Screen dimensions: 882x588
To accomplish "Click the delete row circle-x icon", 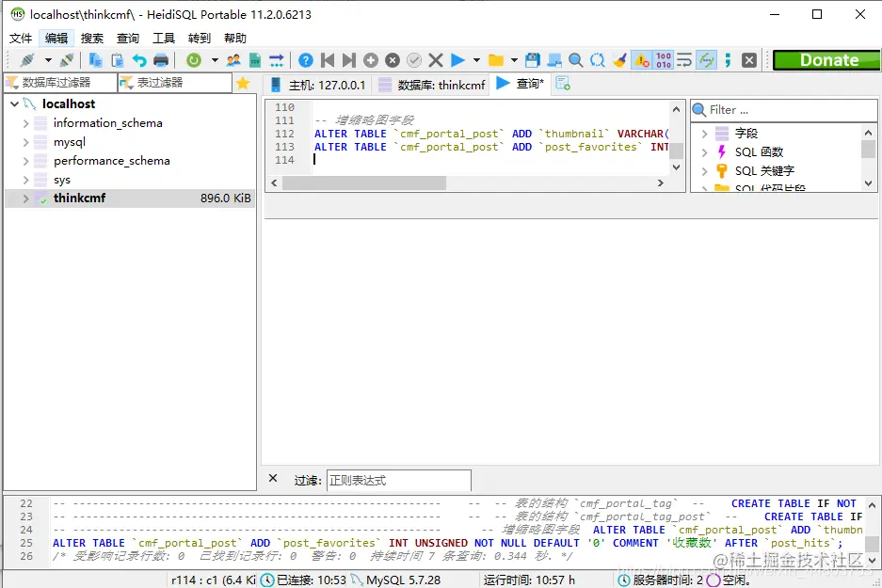I will click(x=393, y=59).
